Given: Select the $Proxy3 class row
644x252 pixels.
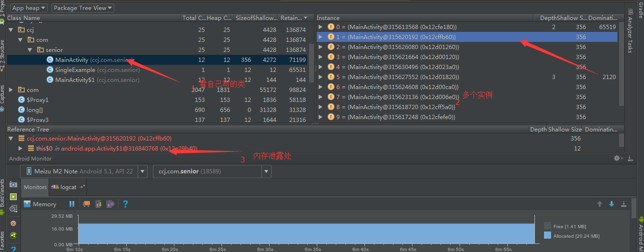Looking at the screenshot, I should pyautogui.click(x=158, y=120).
